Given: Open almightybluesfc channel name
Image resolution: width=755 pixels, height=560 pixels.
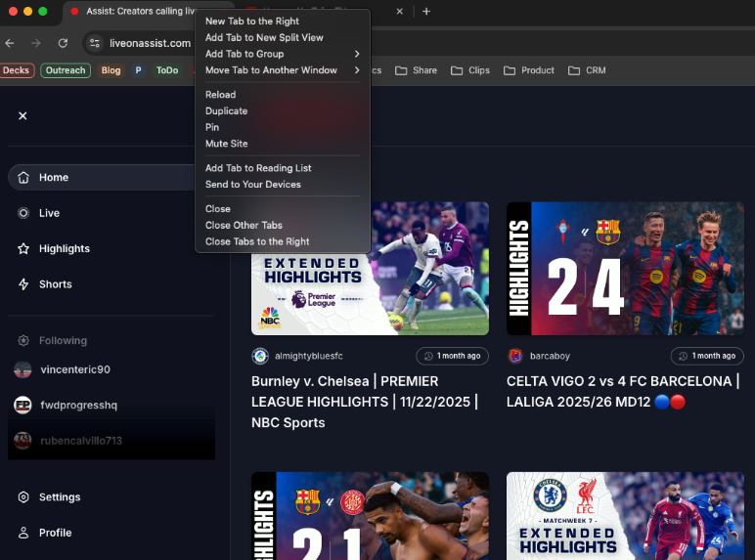Looking at the screenshot, I should coord(309,356).
